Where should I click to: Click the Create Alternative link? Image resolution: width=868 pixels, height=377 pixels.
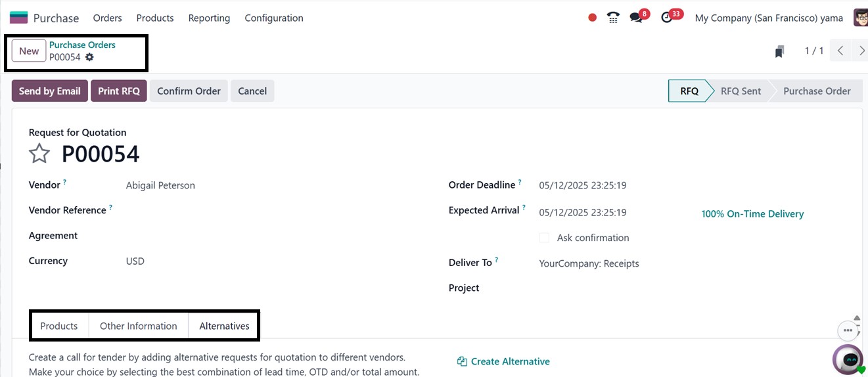pyautogui.click(x=503, y=361)
